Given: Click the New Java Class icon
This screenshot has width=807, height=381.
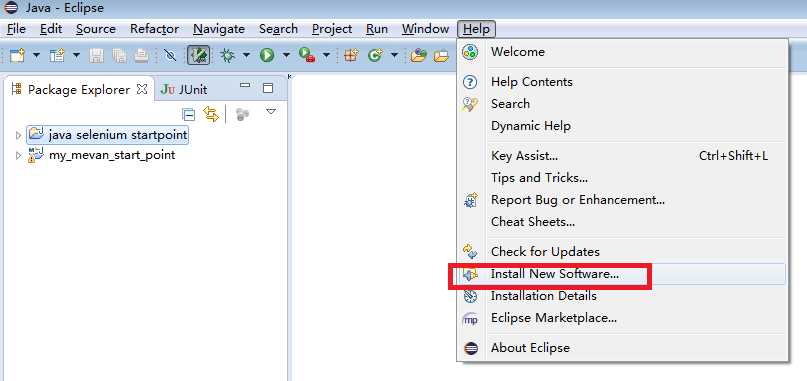Looking at the screenshot, I should click(x=375, y=55).
